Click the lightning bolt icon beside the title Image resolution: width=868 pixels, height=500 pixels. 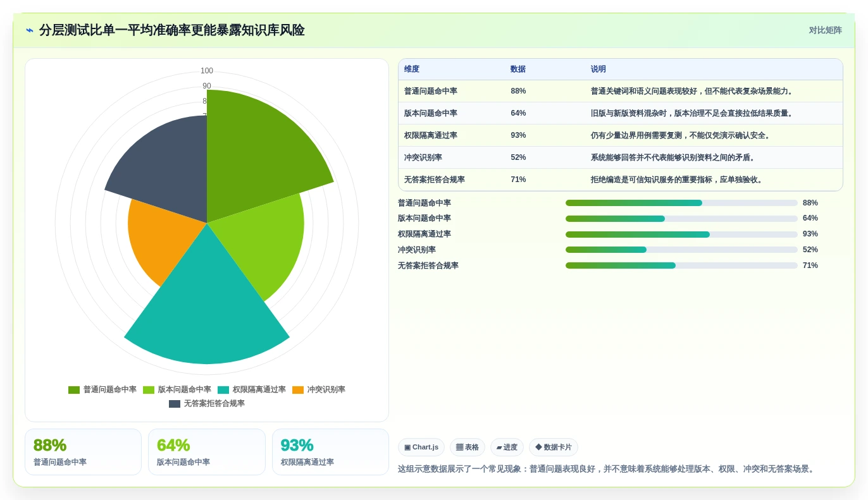coord(30,30)
